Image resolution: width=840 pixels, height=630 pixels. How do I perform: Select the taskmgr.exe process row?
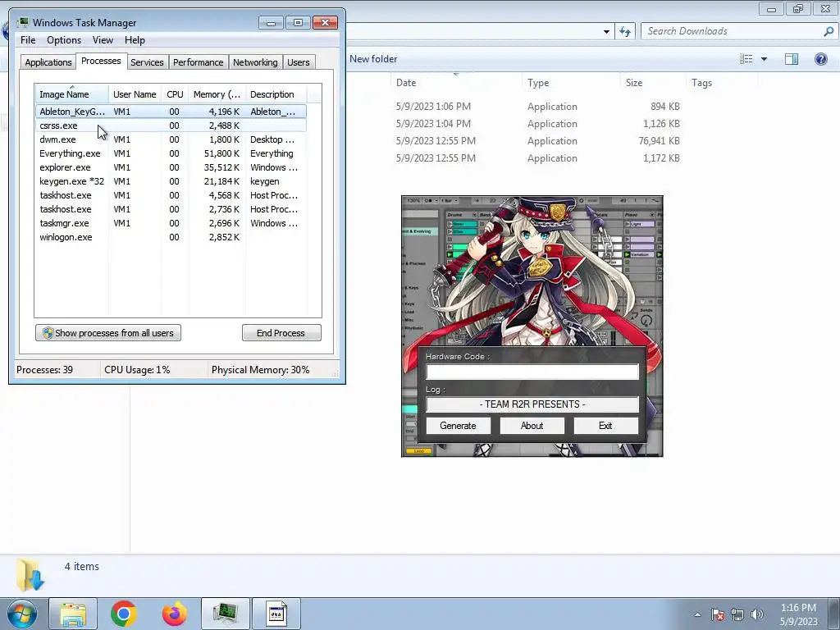171,223
